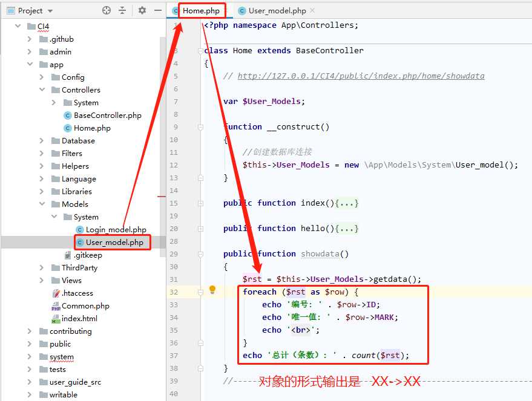This screenshot has height=401, width=532.
Task: Unfold the index() function
Action: [200, 203]
